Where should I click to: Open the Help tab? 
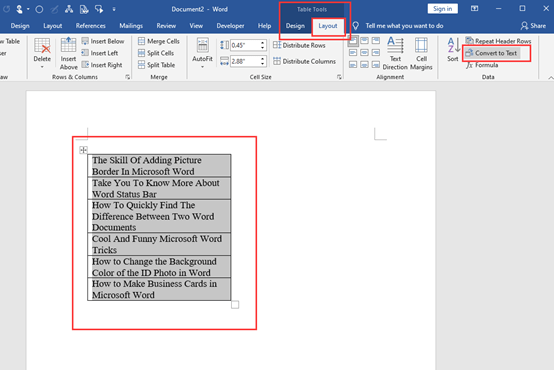[264, 26]
